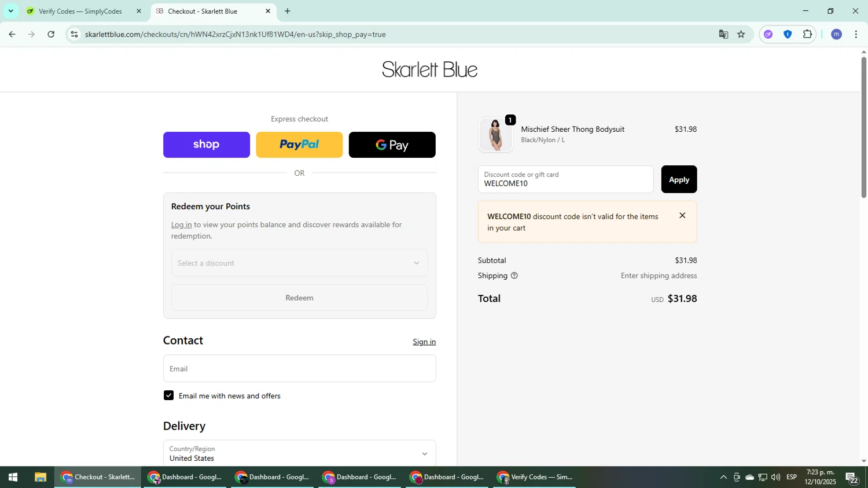Image resolution: width=868 pixels, height=488 pixels.
Task: Open Verify Codes — Sim... taskbar window
Action: pos(534,478)
